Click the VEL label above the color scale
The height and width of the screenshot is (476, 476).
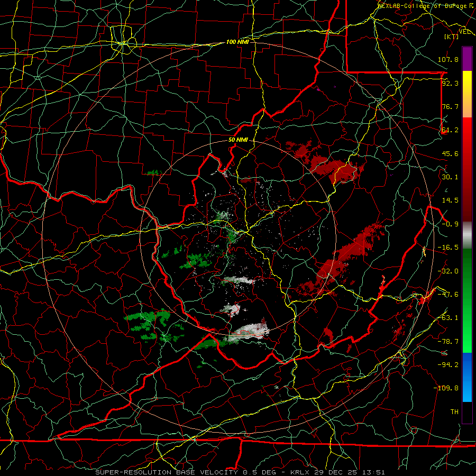[x=464, y=32]
